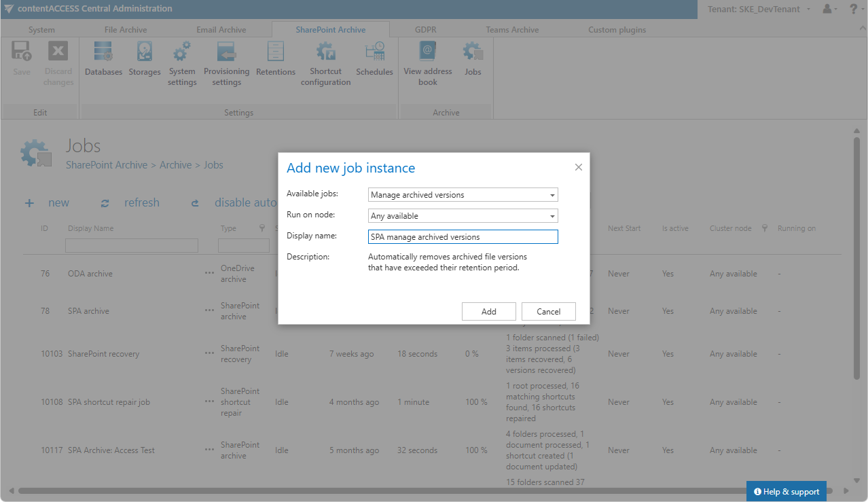868x502 pixels.
Task: Click the Help & support button
Action: tap(786, 492)
